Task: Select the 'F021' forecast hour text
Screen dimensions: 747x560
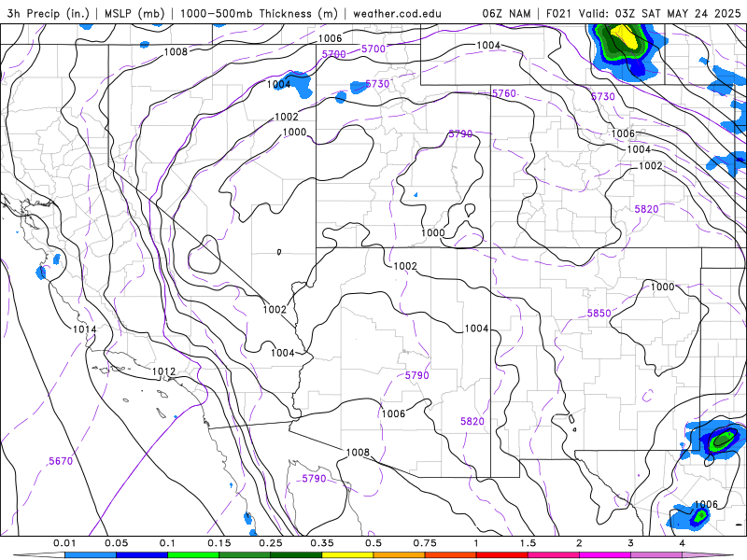Action: [558, 13]
